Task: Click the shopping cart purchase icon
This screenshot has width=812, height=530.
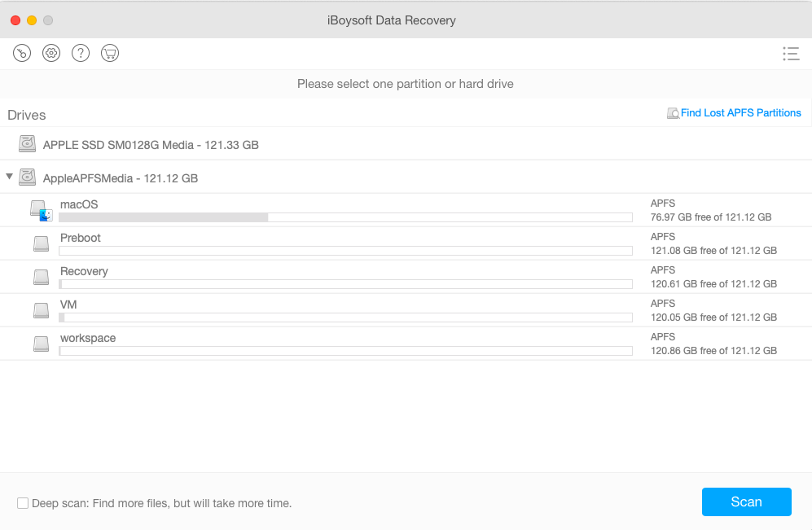Action: (x=110, y=54)
